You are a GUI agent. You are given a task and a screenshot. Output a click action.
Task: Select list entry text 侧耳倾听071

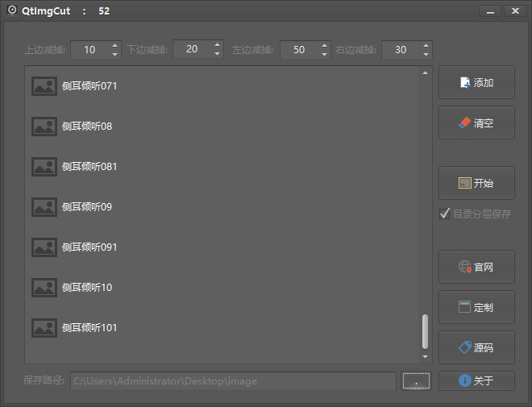click(89, 86)
